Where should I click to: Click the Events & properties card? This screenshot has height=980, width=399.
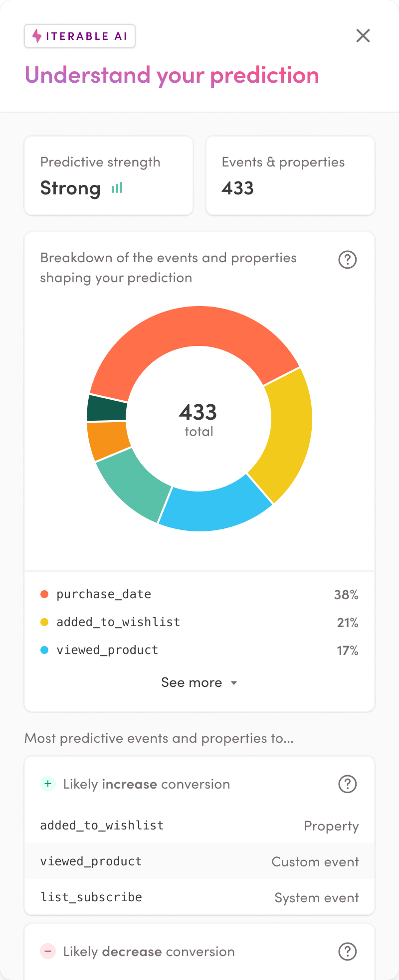pos(290,176)
